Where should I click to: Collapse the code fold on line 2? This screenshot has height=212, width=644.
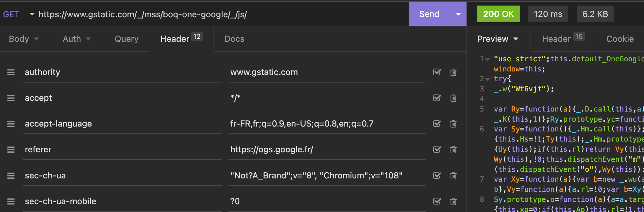[487, 79]
